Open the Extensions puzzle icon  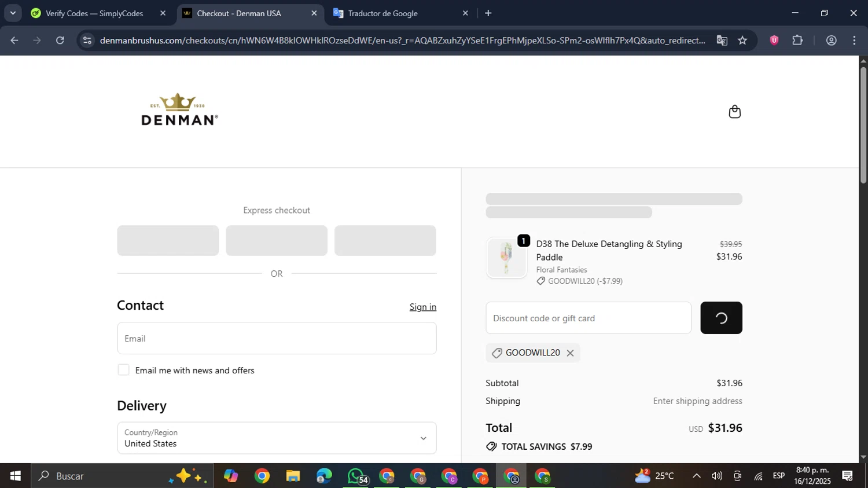[x=797, y=40]
